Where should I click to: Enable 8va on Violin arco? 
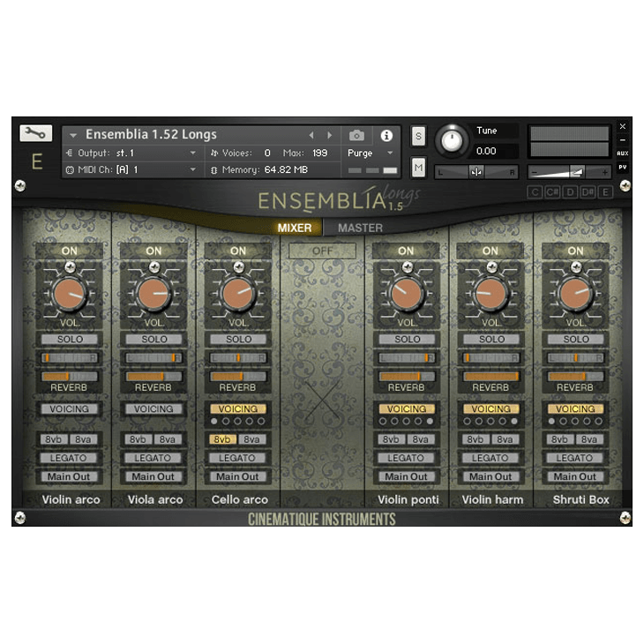[84, 439]
